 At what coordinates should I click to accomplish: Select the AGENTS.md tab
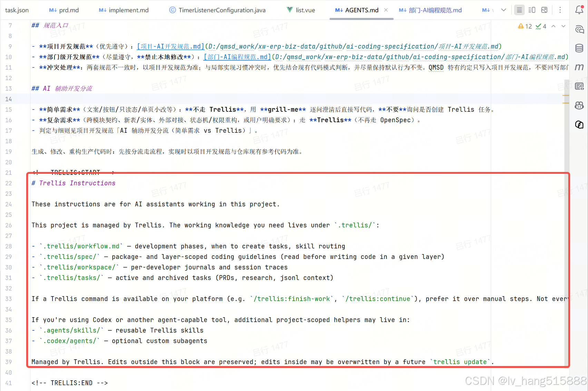click(x=362, y=10)
